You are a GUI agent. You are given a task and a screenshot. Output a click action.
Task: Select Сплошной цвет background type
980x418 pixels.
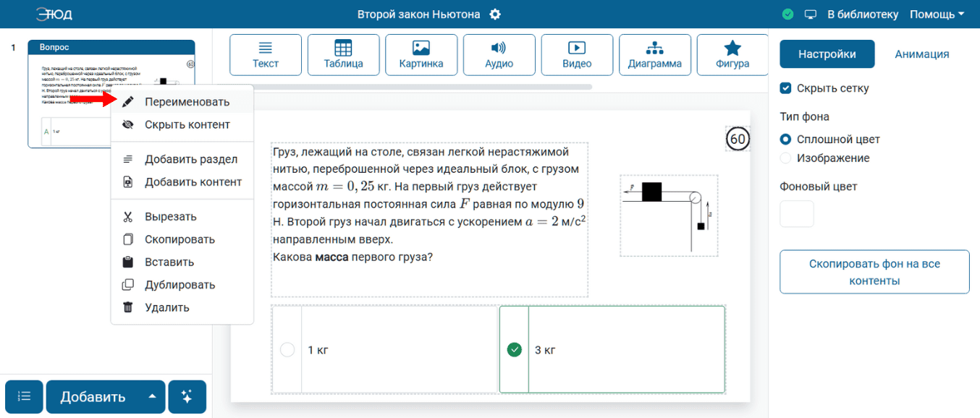(785, 140)
